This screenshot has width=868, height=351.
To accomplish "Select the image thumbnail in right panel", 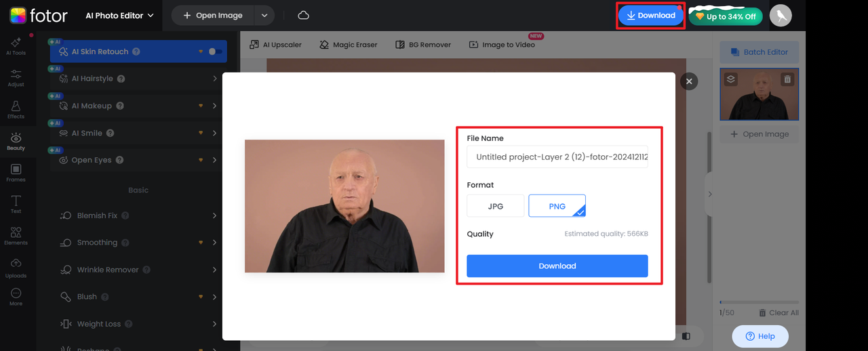I will pos(759,94).
